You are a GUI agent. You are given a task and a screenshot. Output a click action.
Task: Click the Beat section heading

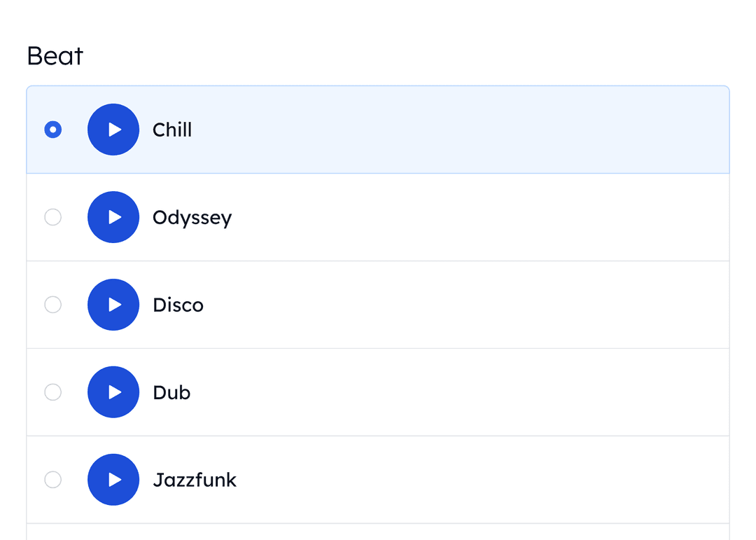pos(55,55)
